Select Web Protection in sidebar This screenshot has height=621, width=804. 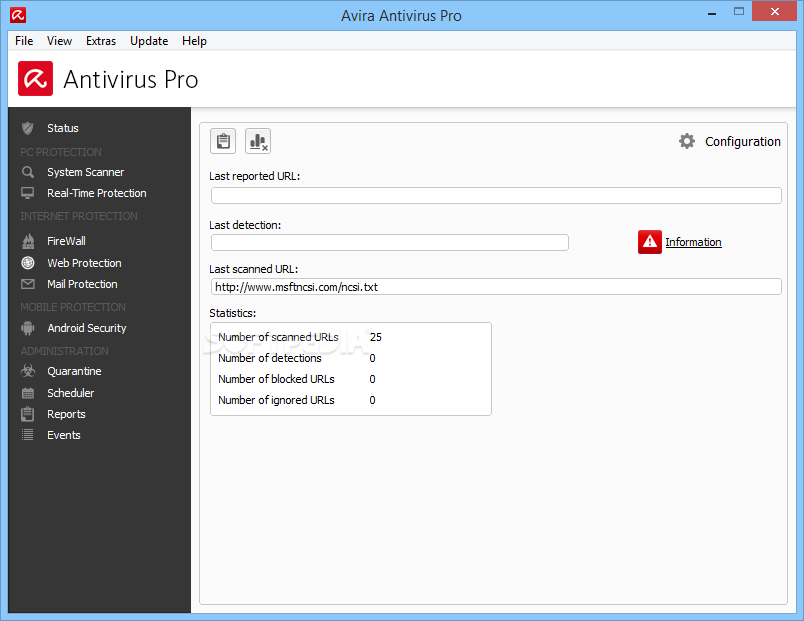point(85,263)
